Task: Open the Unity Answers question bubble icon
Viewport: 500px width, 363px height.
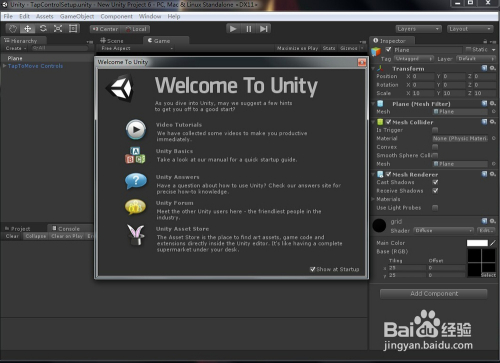Action: 136,181
